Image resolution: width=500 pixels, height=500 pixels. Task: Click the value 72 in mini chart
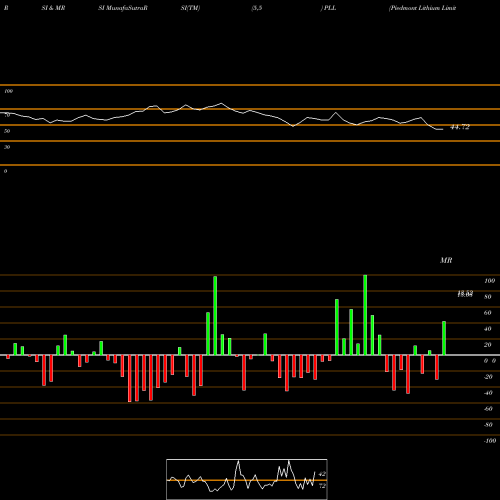pos(322,486)
